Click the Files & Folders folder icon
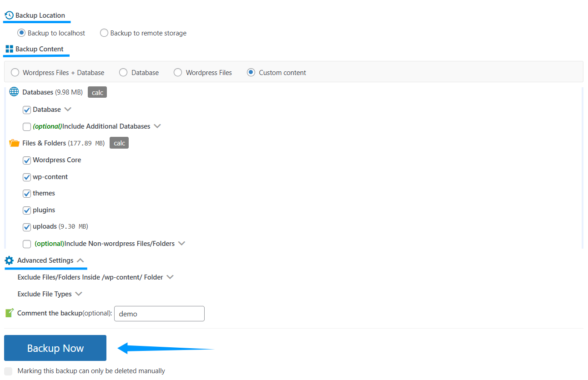This screenshot has width=588, height=380. (14, 143)
